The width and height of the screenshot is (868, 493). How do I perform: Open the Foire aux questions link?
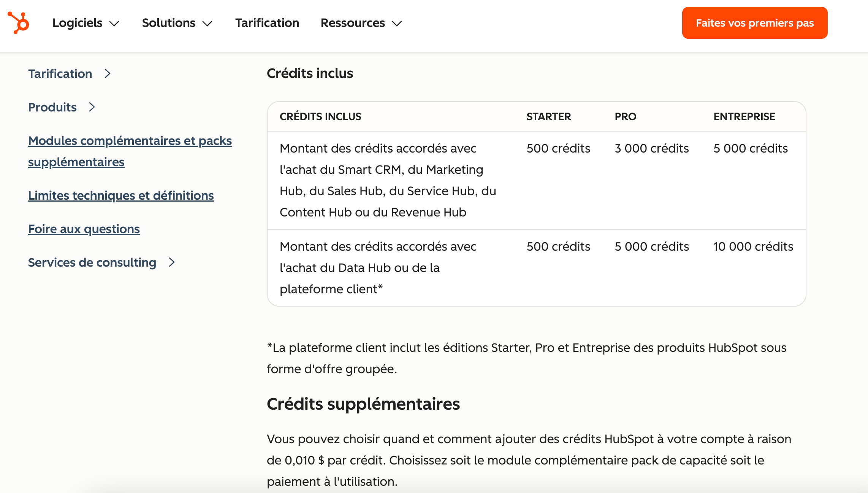pos(84,229)
